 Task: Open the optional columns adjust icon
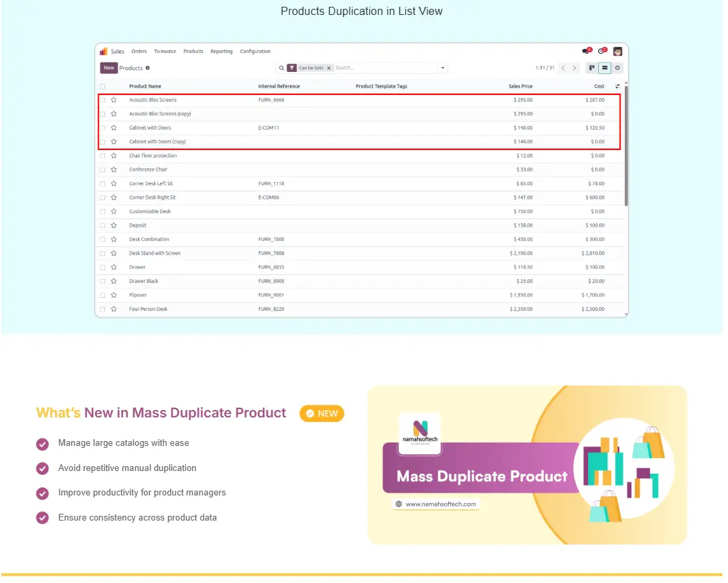click(x=617, y=86)
